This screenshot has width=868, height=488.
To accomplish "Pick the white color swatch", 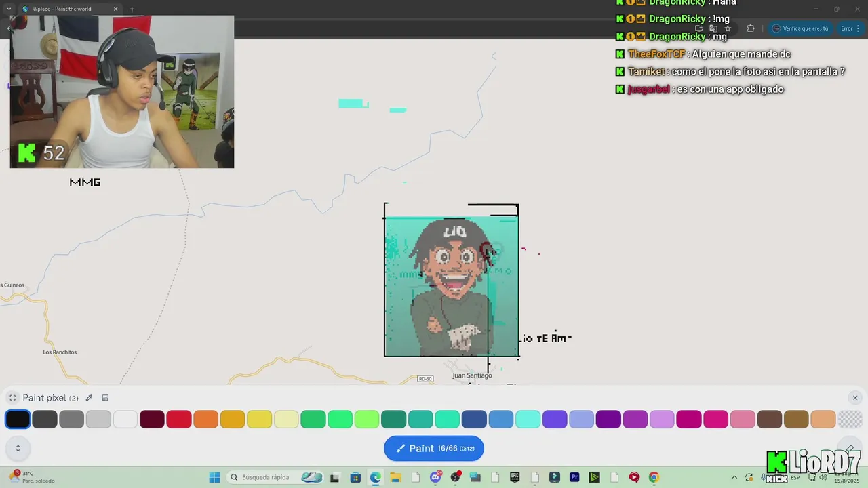I will pyautogui.click(x=125, y=420).
